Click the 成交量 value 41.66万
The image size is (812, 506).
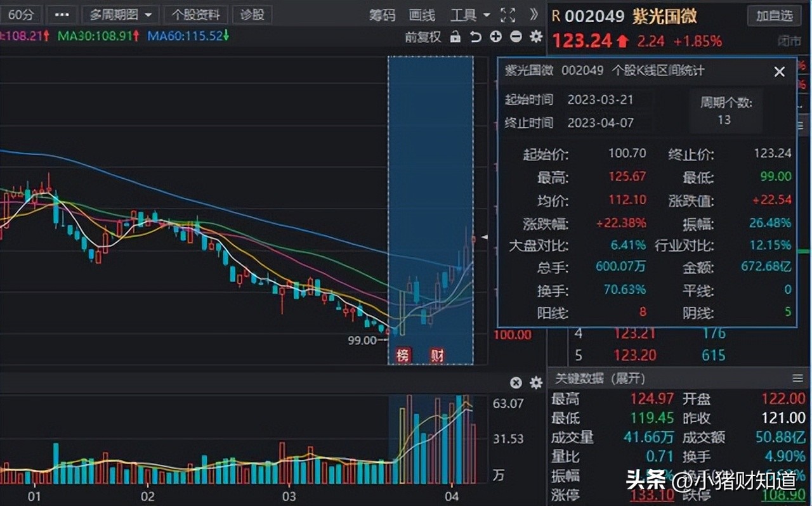(648, 437)
